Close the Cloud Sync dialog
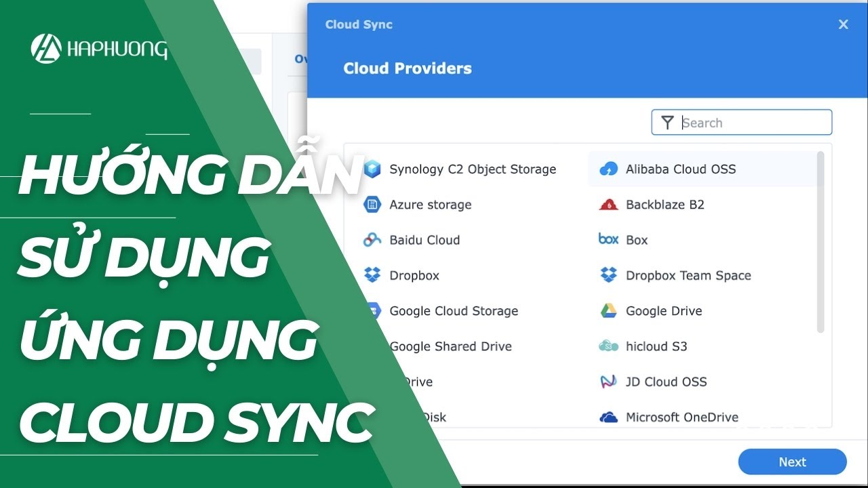Image resolution: width=868 pixels, height=488 pixels. tap(844, 24)
